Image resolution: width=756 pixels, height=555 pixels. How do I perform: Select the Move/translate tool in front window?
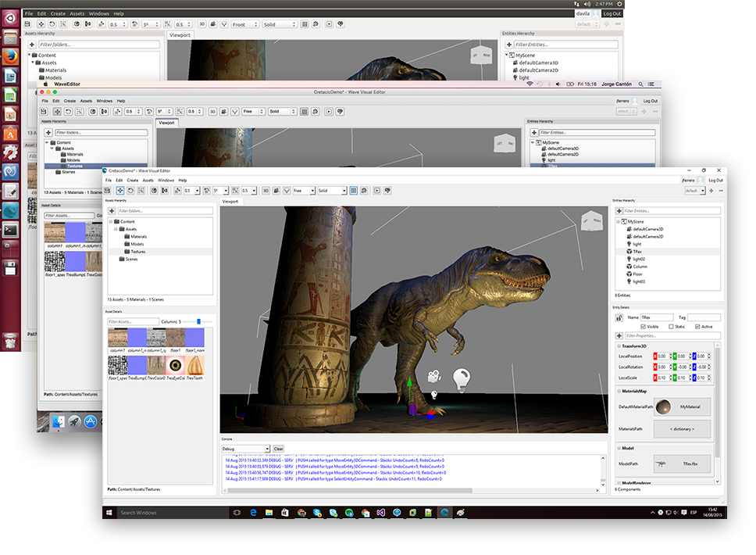pyautogui.click(x=120, y=191)
